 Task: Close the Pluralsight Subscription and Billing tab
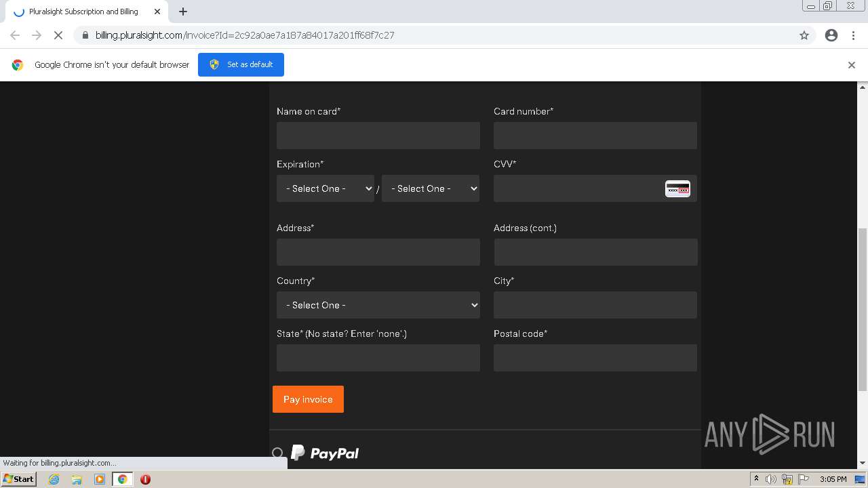tap(157, 12)
